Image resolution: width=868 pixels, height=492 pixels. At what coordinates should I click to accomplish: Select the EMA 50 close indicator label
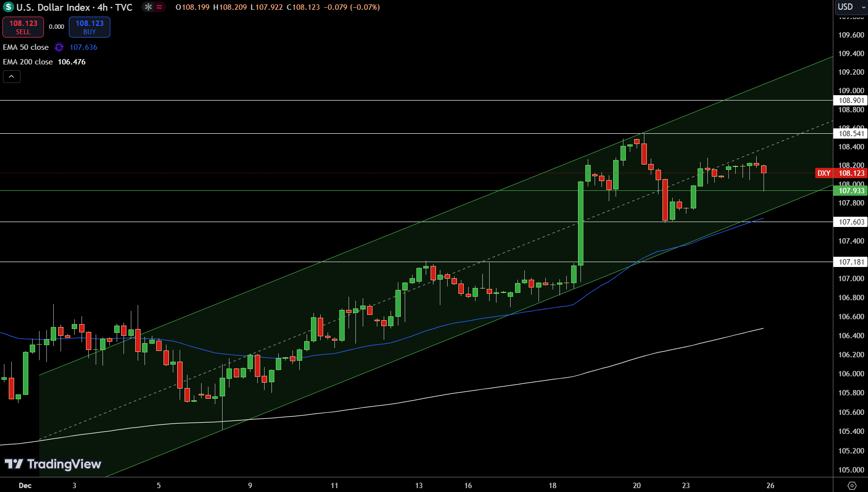pos(26,47)
